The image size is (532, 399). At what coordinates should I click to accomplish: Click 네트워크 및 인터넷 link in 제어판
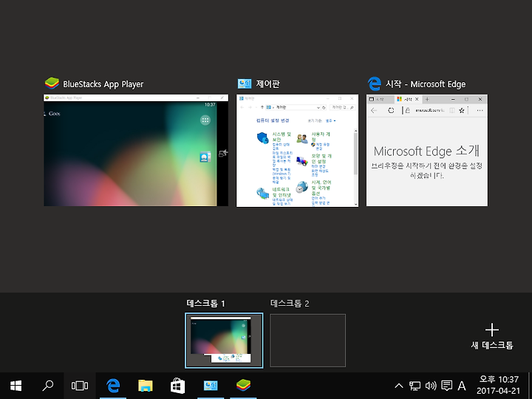click(x=282, y=192)
